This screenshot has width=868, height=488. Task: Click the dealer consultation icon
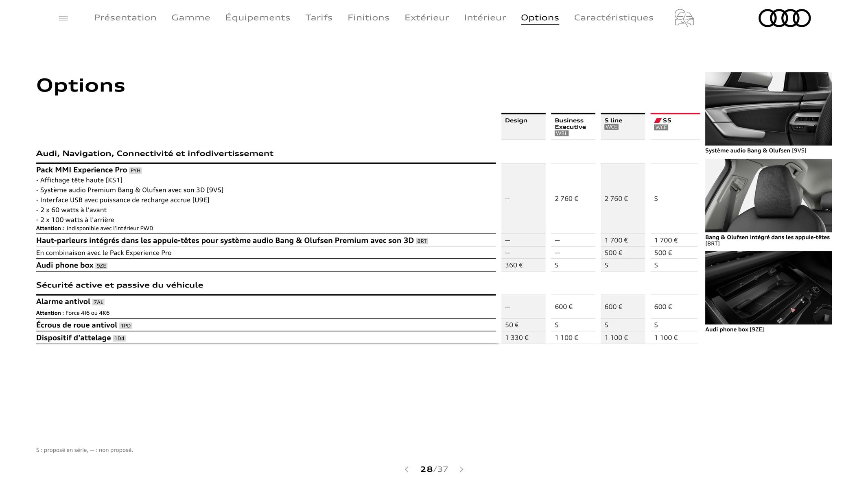click(x=684, y=18)
